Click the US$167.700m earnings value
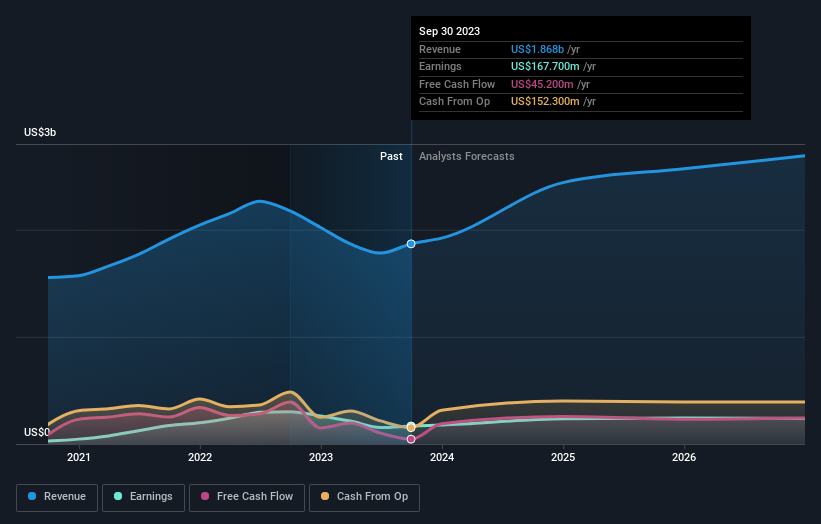Screen dimensions: 821x524 point(545,66)
